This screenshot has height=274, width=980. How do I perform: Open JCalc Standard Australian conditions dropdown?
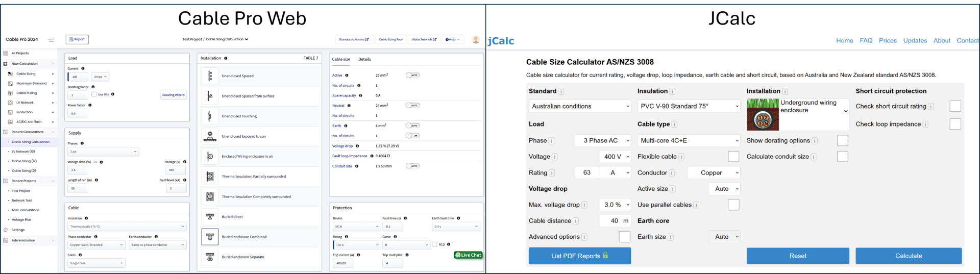(580, 106)
